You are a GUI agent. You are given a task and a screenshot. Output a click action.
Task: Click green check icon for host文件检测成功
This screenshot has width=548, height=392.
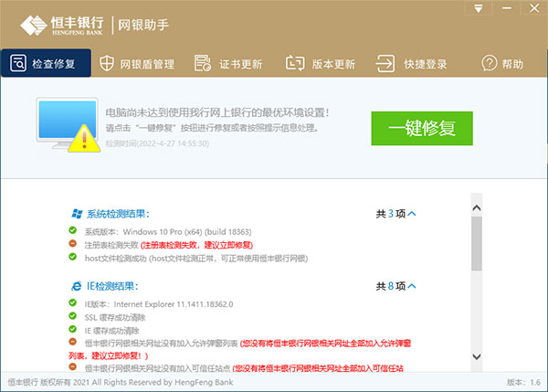coord(73,257)
